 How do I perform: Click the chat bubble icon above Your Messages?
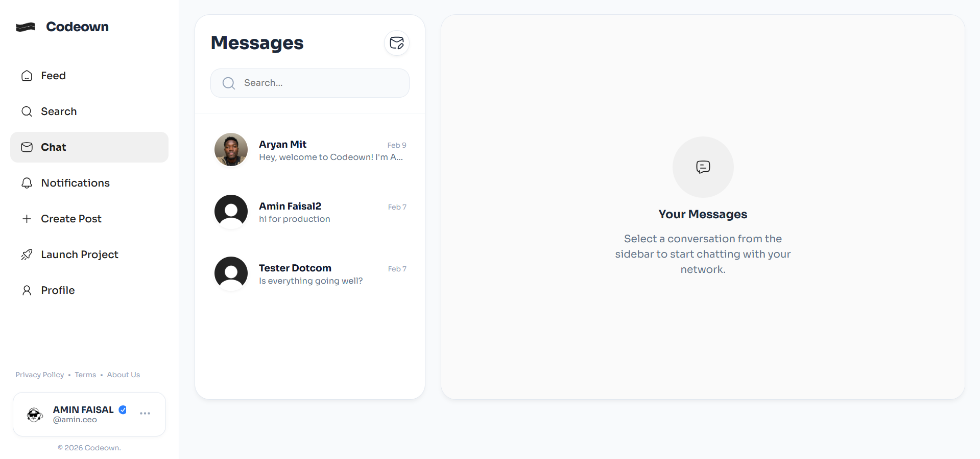(703, 167)
